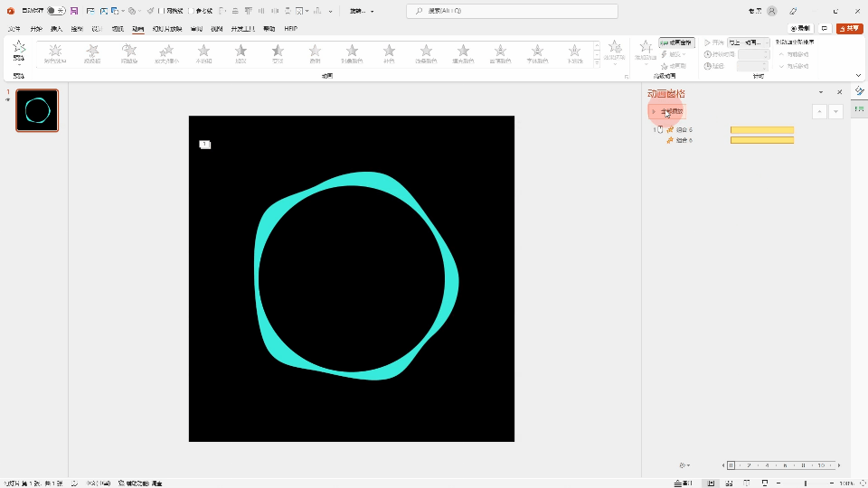Toggle the AutoSave switch
This screenshot has width=868, height=488.
pos(55,11)
